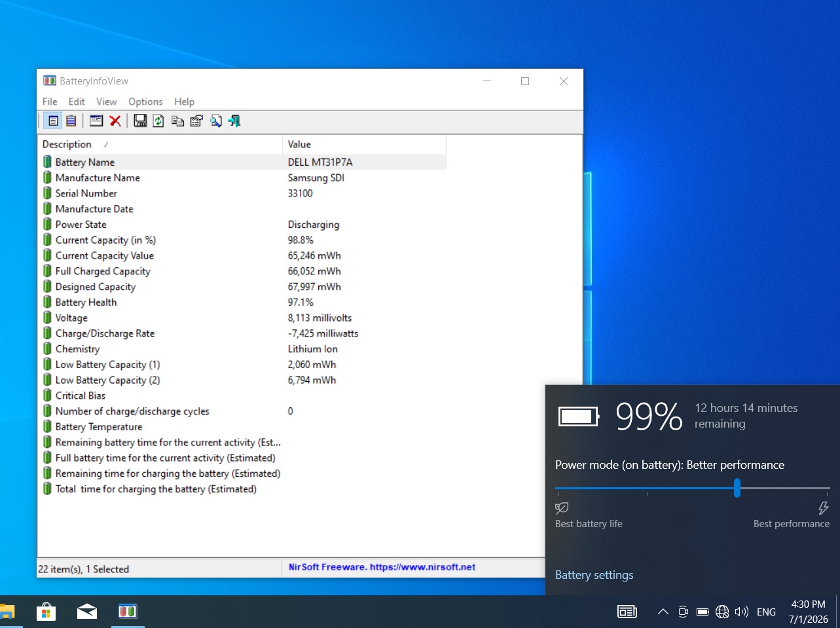The width and height of the screenshot is (840, 628).
Task: Open Properties from the toolbar icon
Action: click(x=196, y=120)
